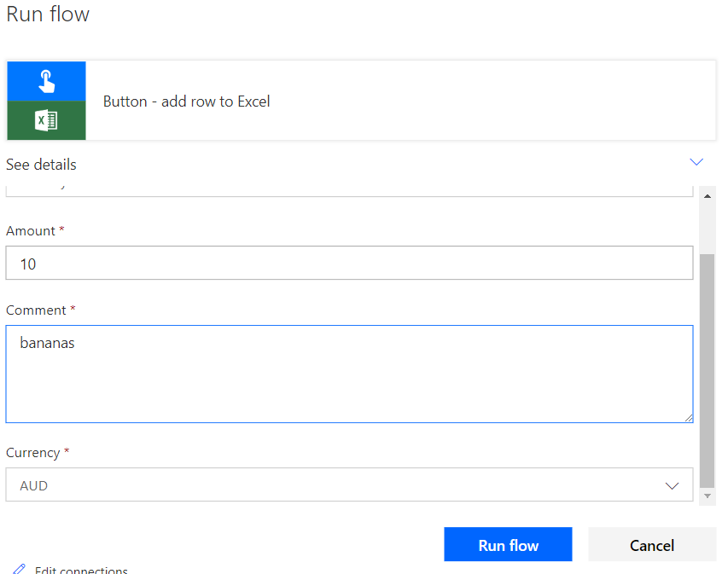
Task: Focus the Amount field containing 10
Action: coord(348,264)
